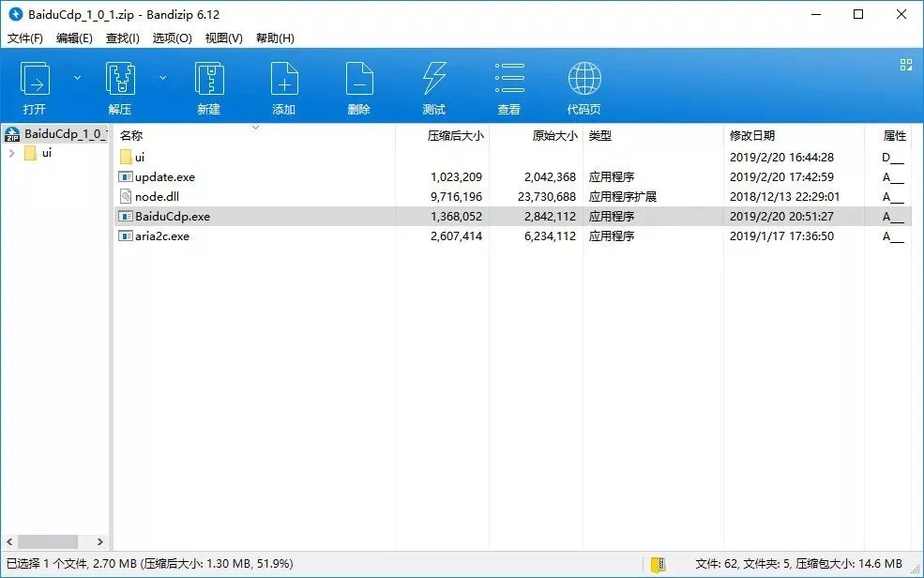The height and width of the screenshot is (578, 924).
Task: Click the tree panel's scroll right arrow
Action: 100,541
